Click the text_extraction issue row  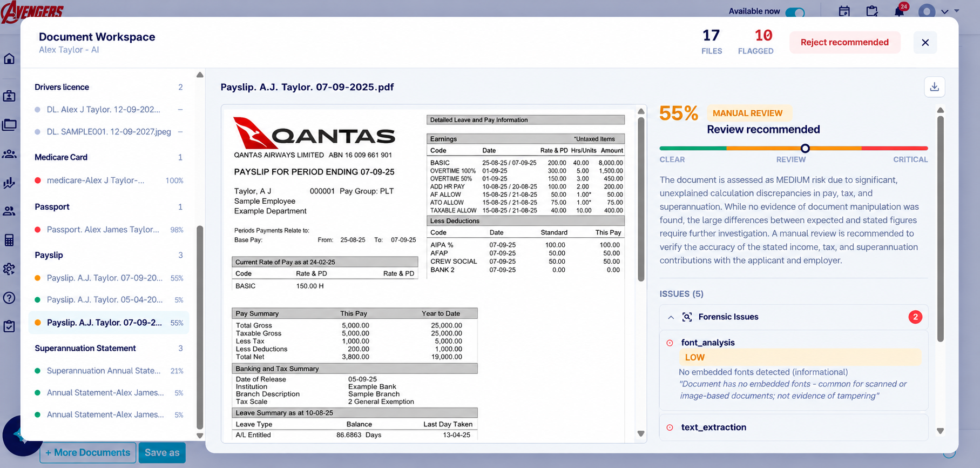pos(793,427)
